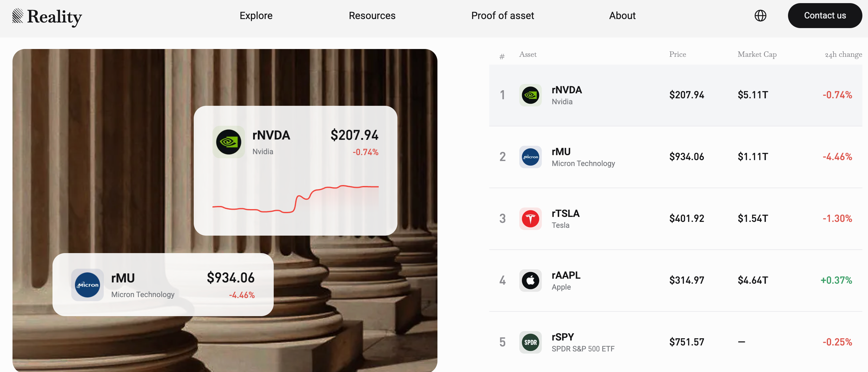Click the +0.37% change for rAAPL
The width and height of the screenshot is (868, 372).
[x=836, y=280]
